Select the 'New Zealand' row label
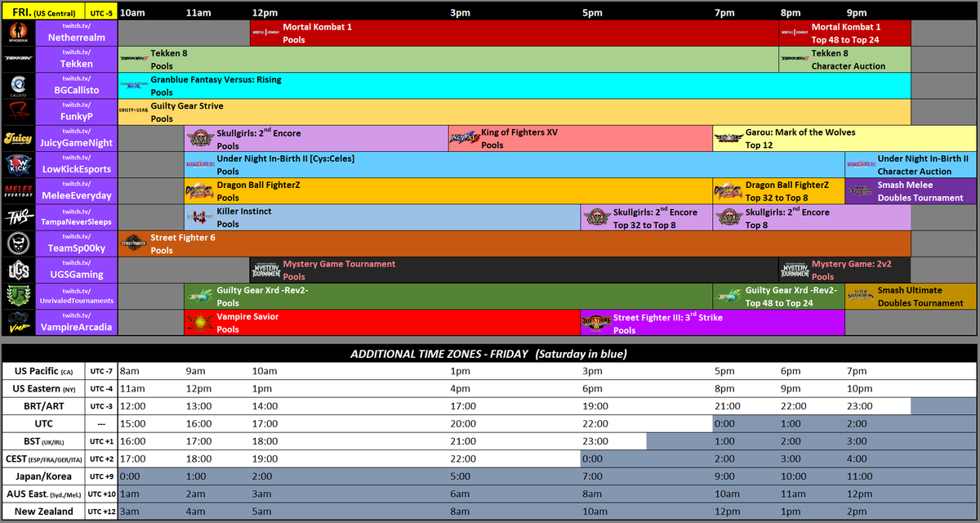This screenshot has height=523, width=980. coord(43,512)
